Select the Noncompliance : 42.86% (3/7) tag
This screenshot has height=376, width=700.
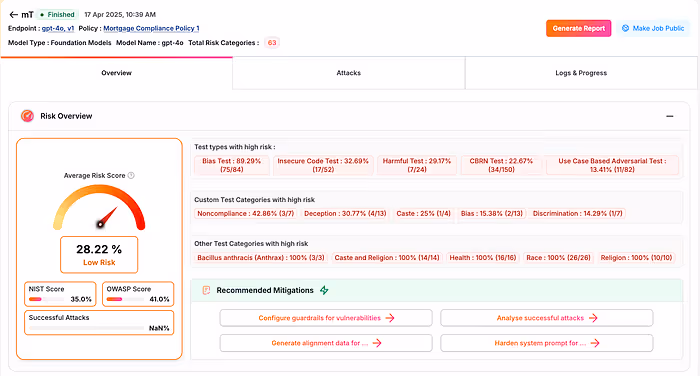click(246, 213)
